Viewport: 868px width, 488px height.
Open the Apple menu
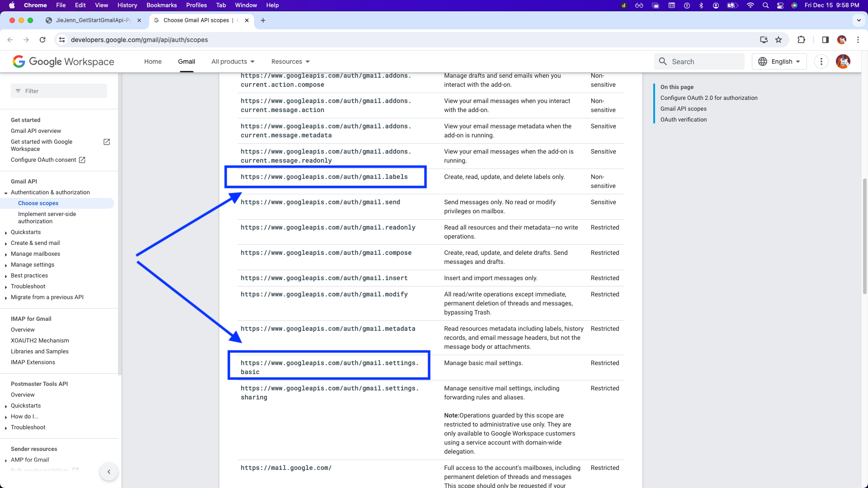click(12, 5)
